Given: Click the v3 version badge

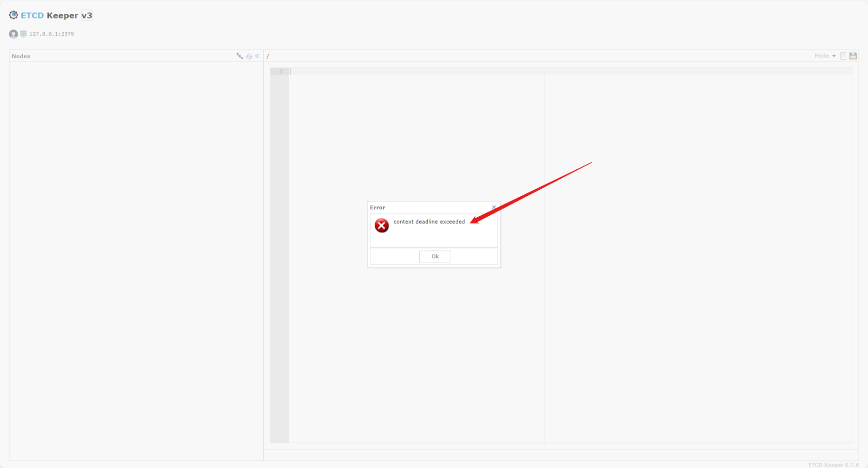Looking at the screenshot, I should coord(87,15).
